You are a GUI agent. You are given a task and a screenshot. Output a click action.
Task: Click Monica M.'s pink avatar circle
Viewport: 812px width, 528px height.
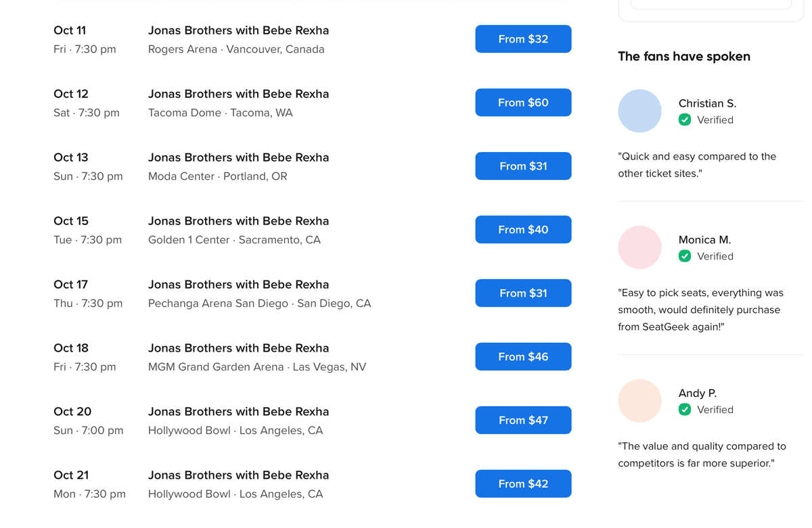[x=639, y=247]
